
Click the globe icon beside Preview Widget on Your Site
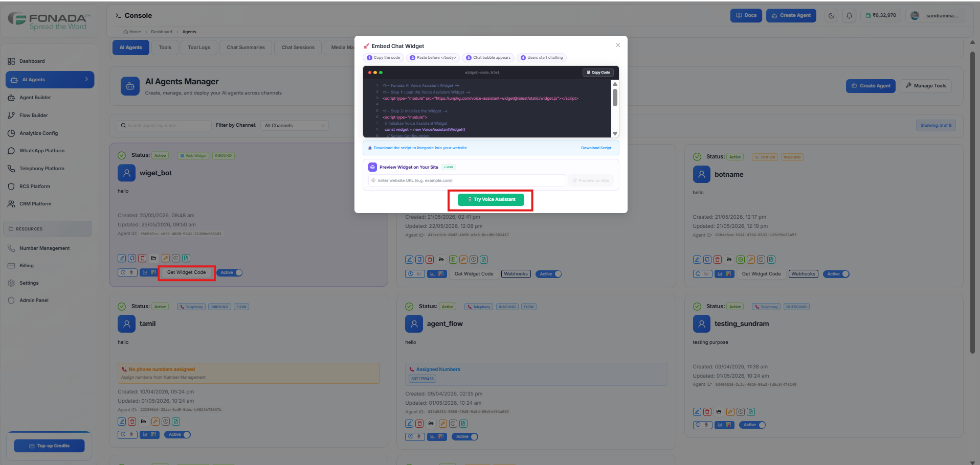[x=372, y=167]
